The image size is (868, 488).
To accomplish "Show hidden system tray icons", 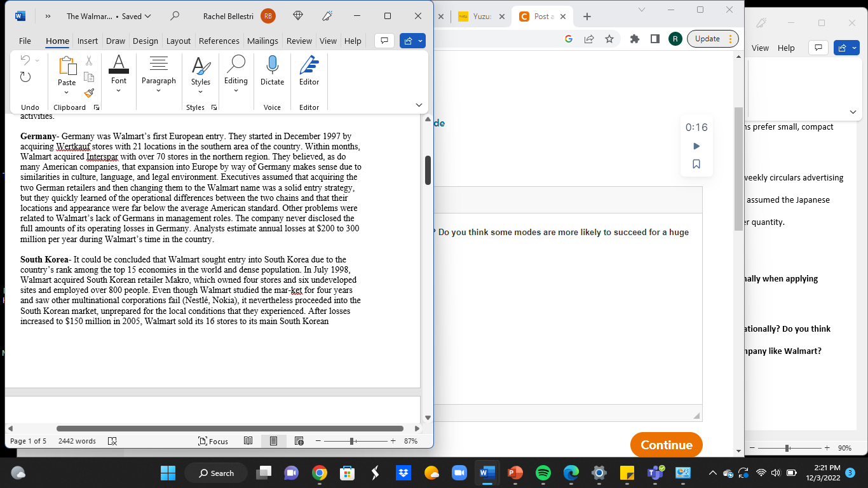I will 712,473.
